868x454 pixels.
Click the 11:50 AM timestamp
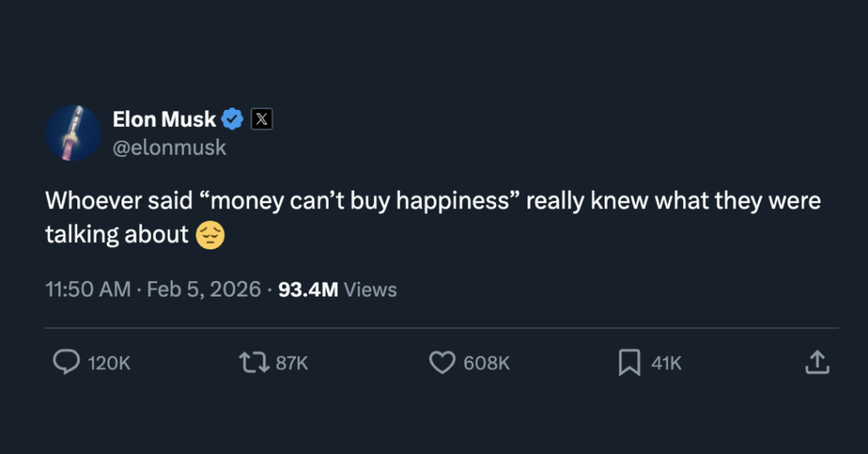(87, 290)
